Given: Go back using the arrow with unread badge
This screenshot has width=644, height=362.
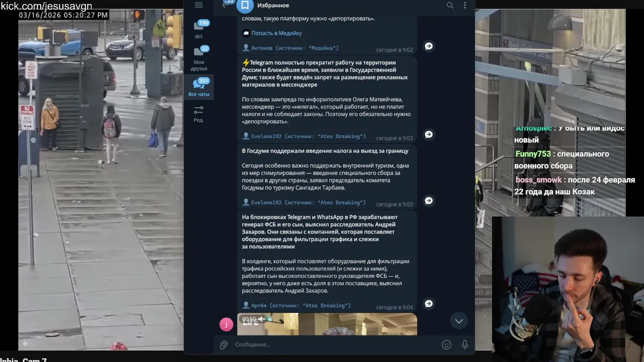Looking at the screenshot, I should [x=226, y=5].
